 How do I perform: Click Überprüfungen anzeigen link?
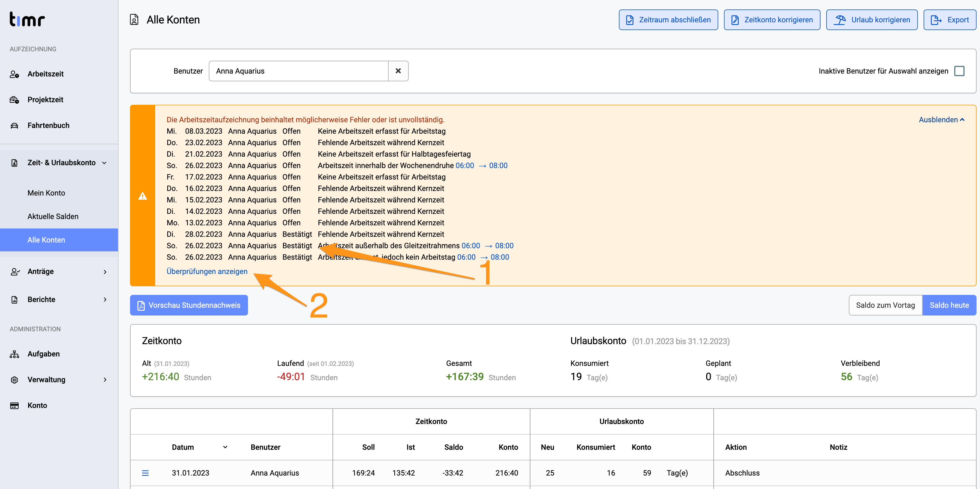tap(207, 271)
